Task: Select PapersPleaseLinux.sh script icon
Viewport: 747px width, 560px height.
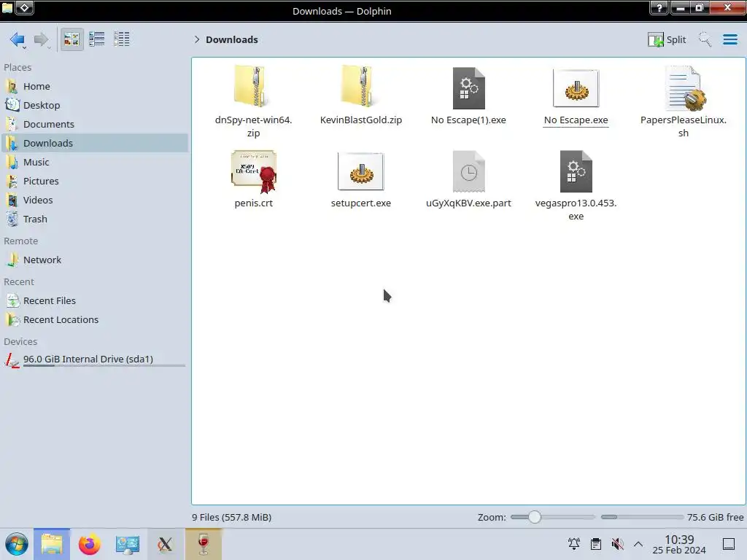Action: click(684, 88)
